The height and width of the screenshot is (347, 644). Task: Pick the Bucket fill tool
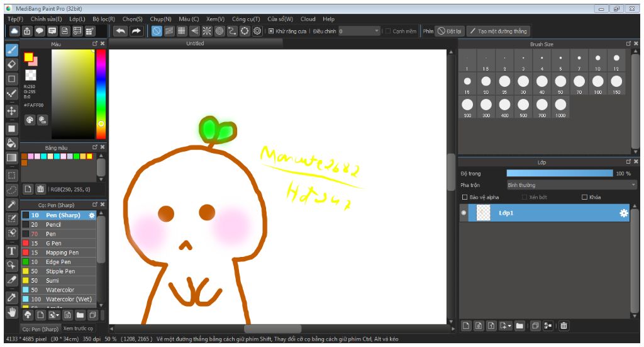click(11, 144)
